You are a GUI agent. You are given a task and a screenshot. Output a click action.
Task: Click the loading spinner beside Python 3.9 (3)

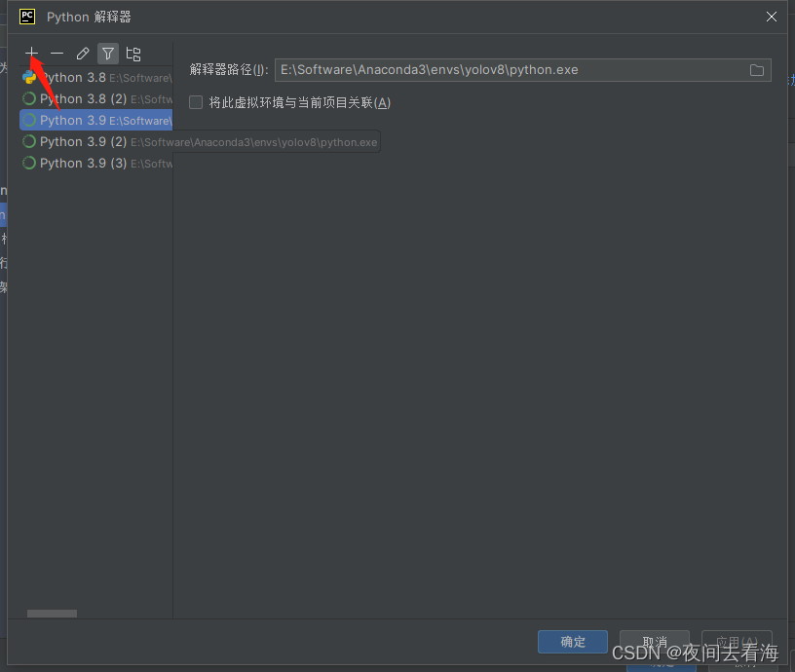click(x=28, y=163)
